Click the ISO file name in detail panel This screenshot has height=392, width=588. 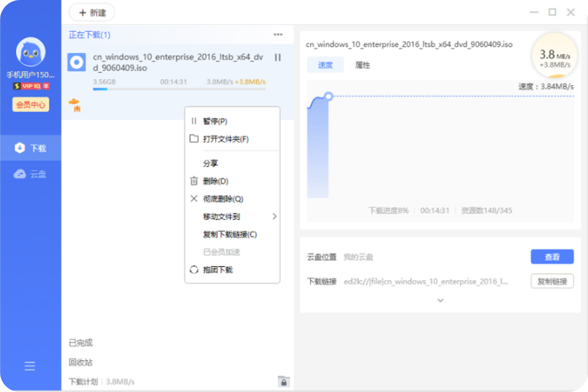pyautogui.click(x=409, y=44)
